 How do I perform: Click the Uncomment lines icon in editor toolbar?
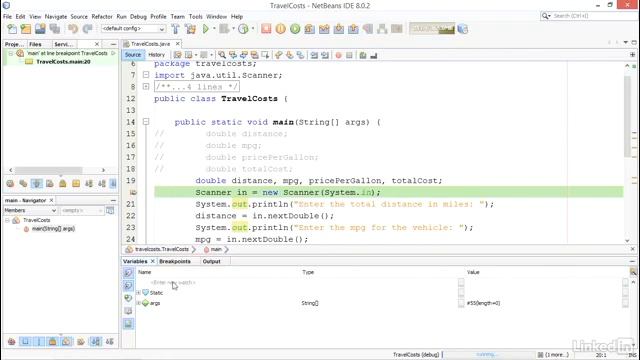click(373, 55)
